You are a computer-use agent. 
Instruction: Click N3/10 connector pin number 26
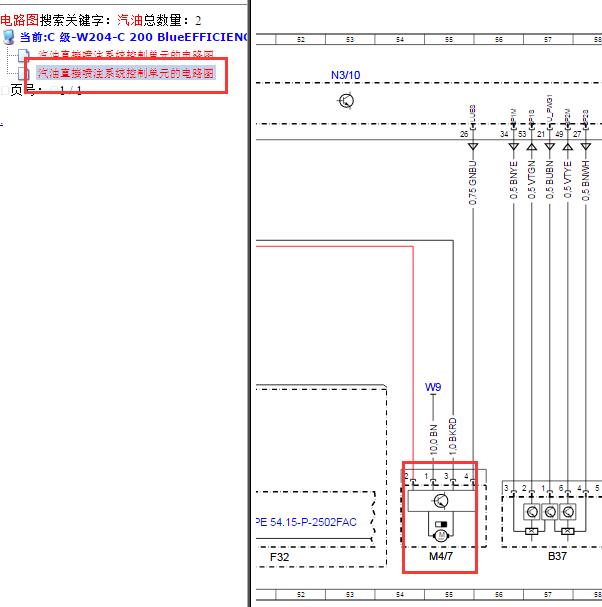pyautogui.click(x=464, y=134)
